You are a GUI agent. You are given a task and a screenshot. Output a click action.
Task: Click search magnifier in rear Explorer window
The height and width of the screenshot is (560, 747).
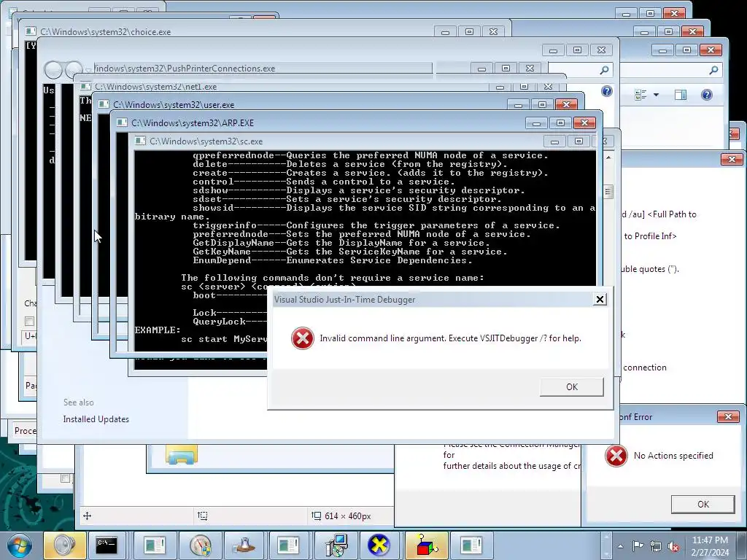pyautogui.click(x=713, y=70)
